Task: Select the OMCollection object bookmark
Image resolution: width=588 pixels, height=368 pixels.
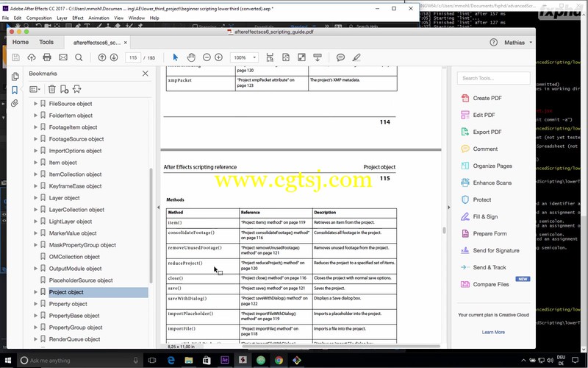Action: pyautogui.click(x=74, y=257)
